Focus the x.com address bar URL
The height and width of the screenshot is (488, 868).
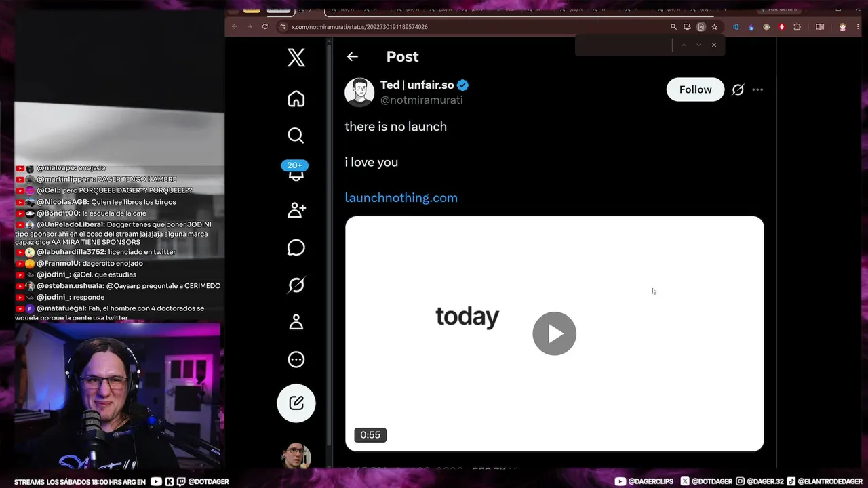(x=359, y=27)
